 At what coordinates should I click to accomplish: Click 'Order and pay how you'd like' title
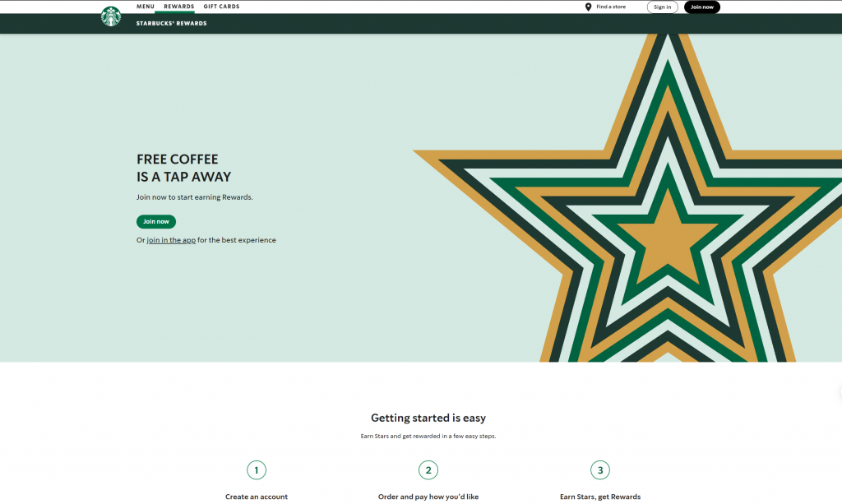[428, 497]
